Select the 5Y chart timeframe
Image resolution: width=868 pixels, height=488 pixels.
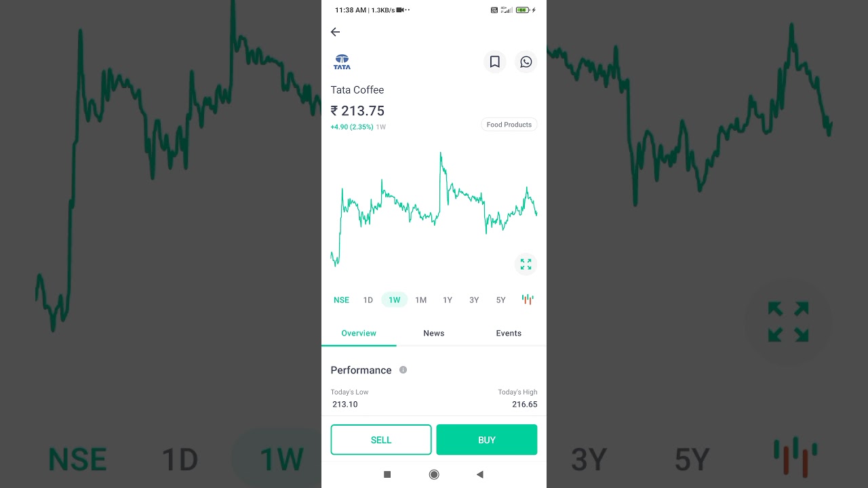[x=500, y=300]
